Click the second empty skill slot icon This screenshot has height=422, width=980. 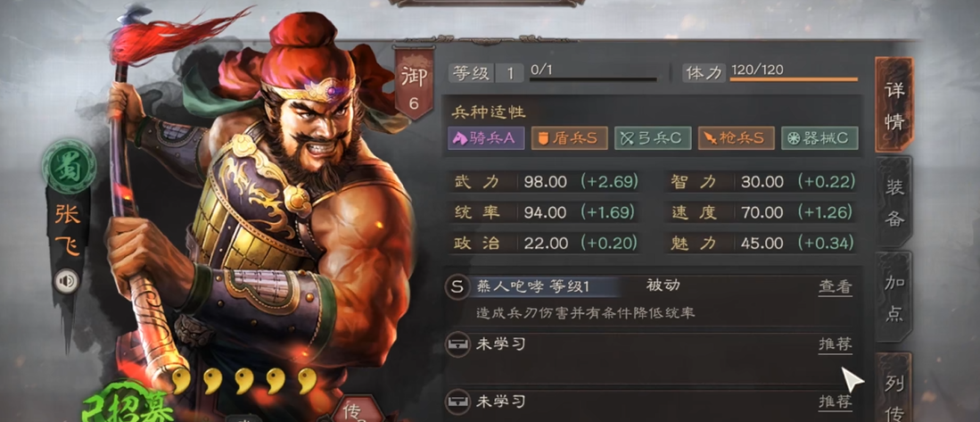point(458,401)
